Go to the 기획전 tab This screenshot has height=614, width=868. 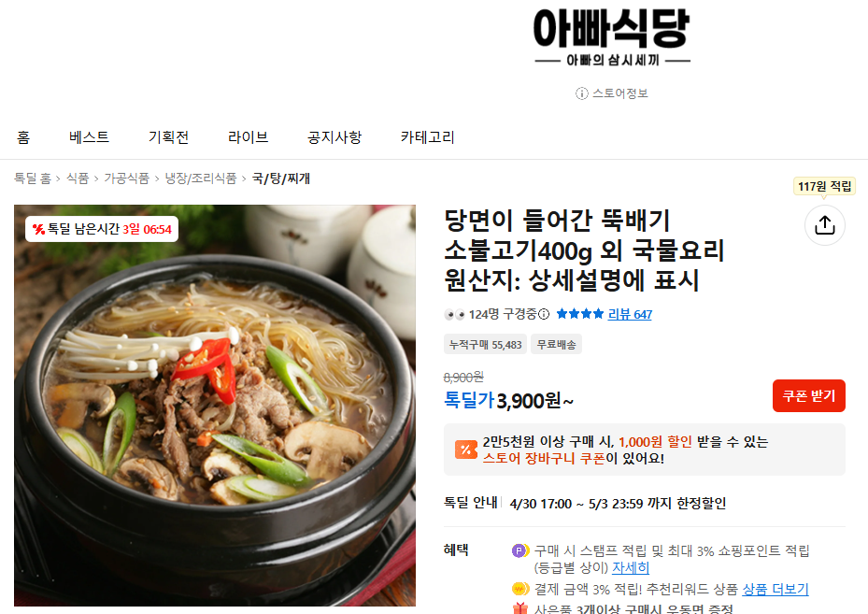tap(168, 136)
